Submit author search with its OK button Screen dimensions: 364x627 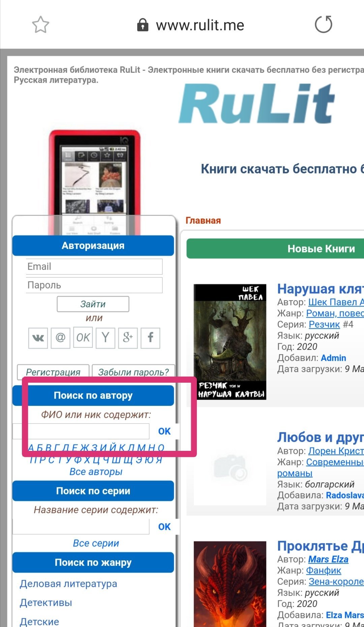164,431
